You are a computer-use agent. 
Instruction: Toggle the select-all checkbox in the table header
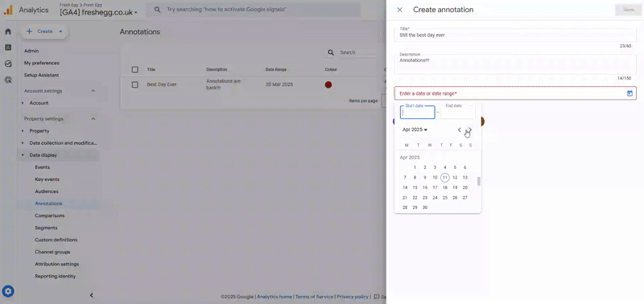tap(134, 69)
